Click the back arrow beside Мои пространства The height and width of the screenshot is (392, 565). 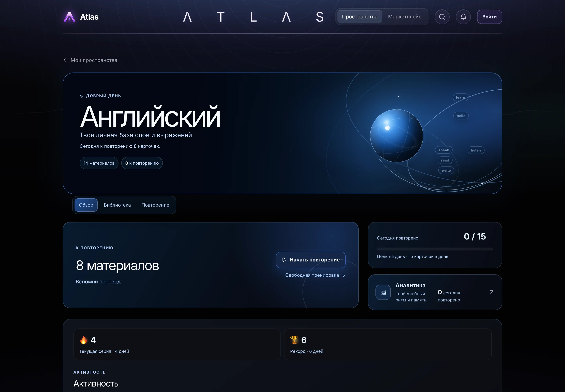65,60
